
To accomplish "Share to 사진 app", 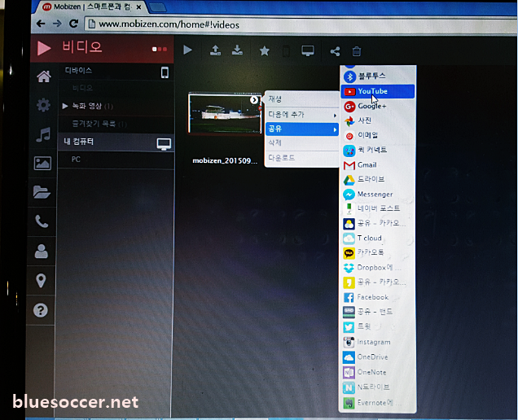I will click(x=378, y=120).
